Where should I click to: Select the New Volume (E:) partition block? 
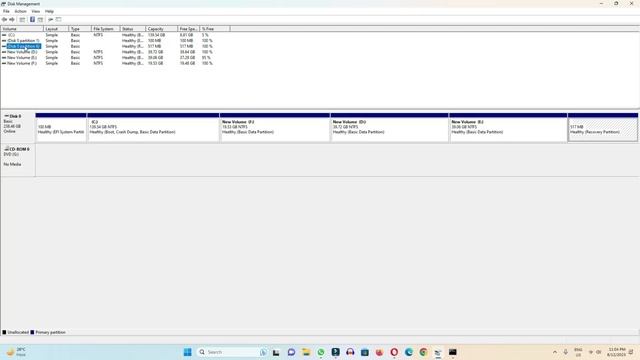[x=508, y=128]
